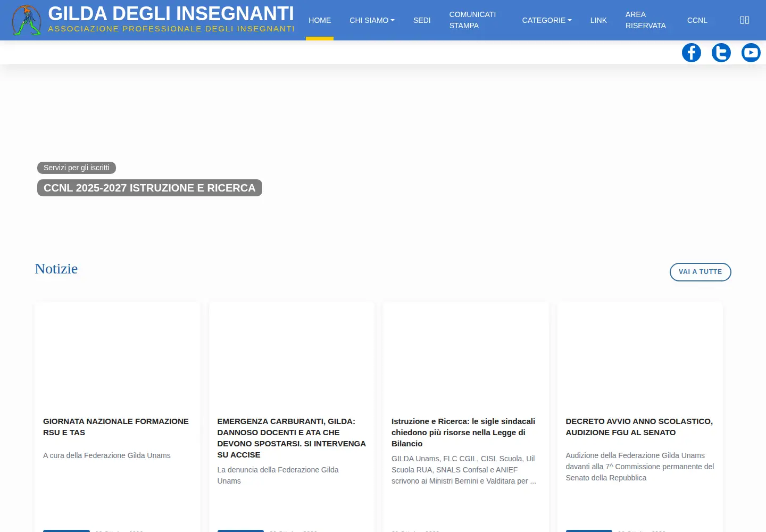Open the CCNL navigation item

(x=697, y=20)
